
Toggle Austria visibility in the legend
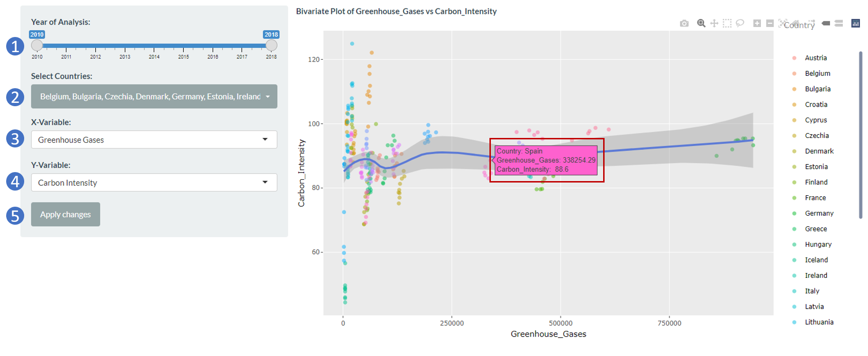(815, 58)
